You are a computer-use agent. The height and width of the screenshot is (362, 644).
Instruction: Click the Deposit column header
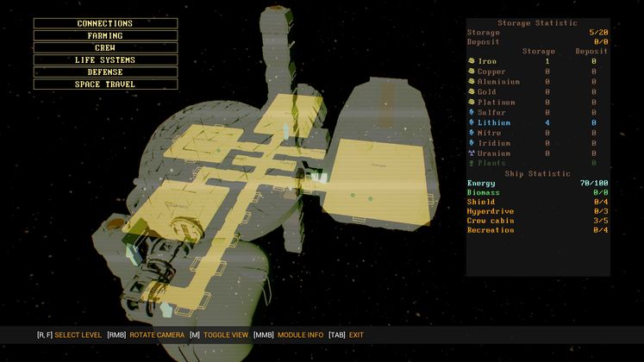pos(591,52)
